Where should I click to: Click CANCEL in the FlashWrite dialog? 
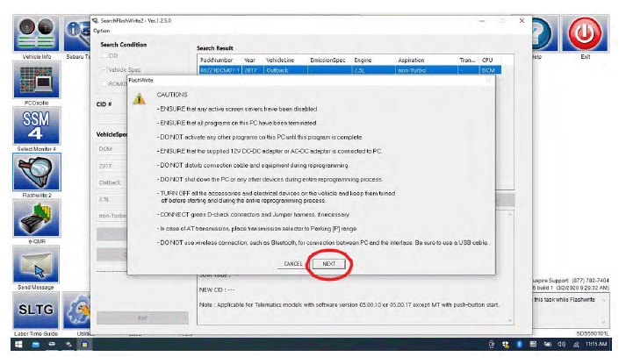tap(293, 264)
